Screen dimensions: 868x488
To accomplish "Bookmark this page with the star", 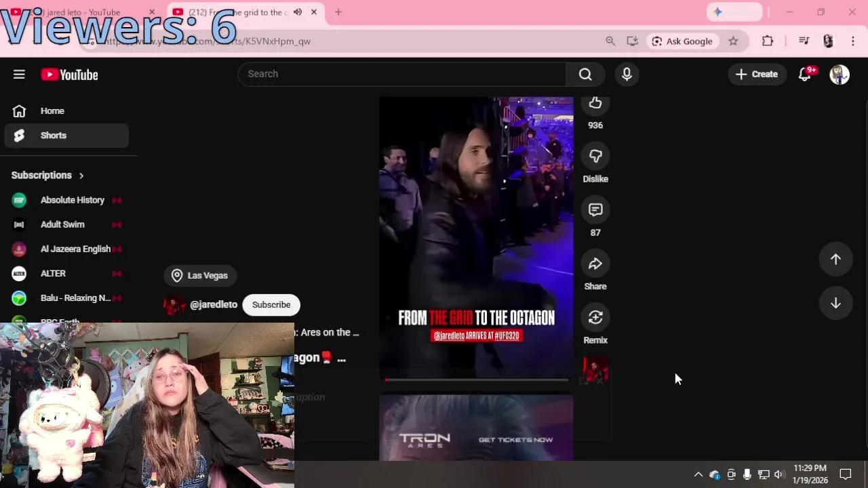I will pyautogui.click(x=733, y=41).
